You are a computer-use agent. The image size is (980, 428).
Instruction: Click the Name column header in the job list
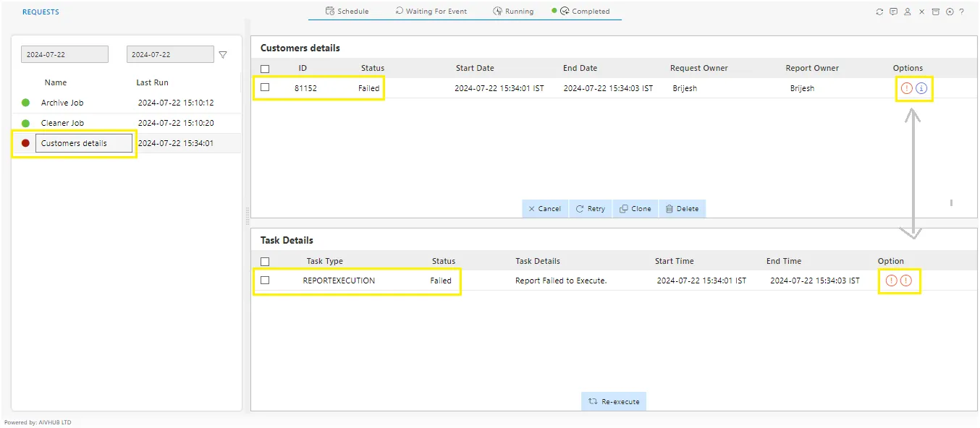coord(55,82)
